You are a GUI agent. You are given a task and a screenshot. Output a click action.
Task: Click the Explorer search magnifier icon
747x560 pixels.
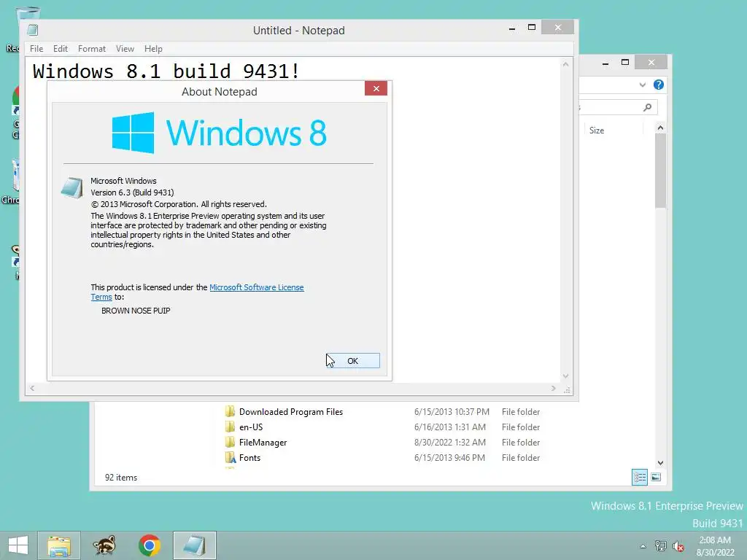[647, 108]
